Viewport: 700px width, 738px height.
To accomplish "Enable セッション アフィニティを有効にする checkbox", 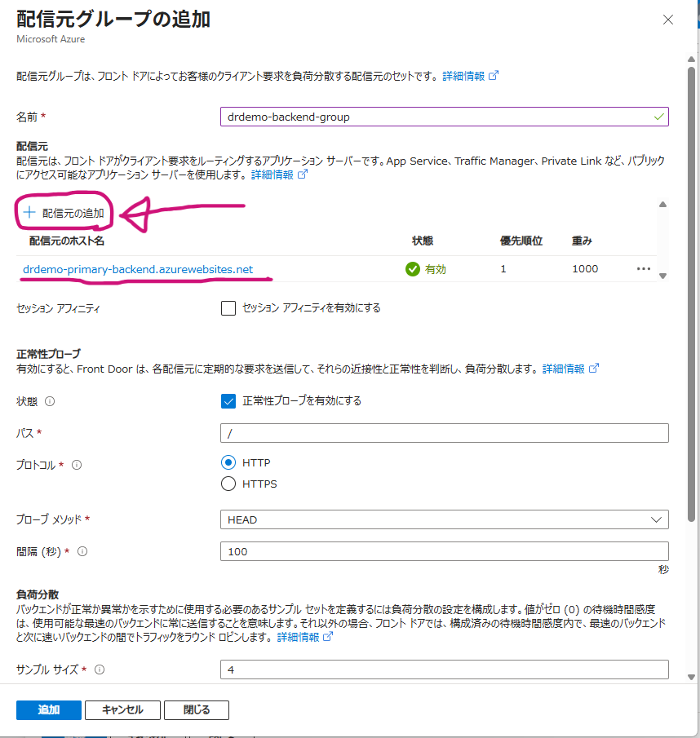I will (228, 308).
